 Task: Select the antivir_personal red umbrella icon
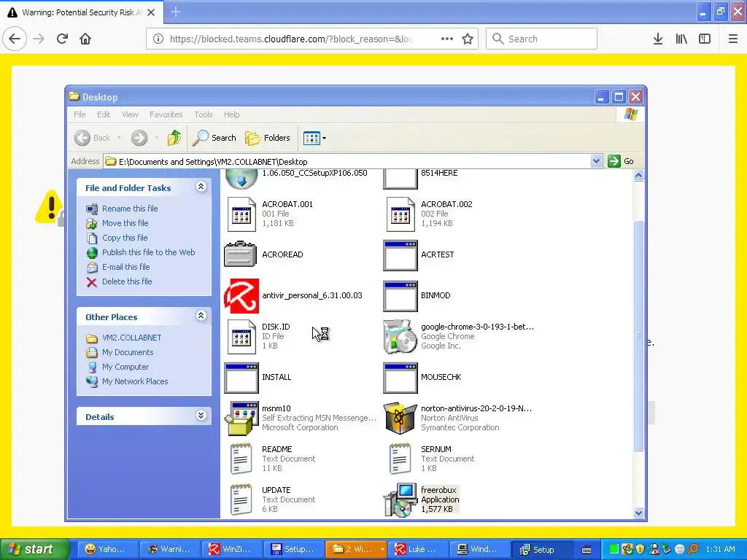[241, 296]
